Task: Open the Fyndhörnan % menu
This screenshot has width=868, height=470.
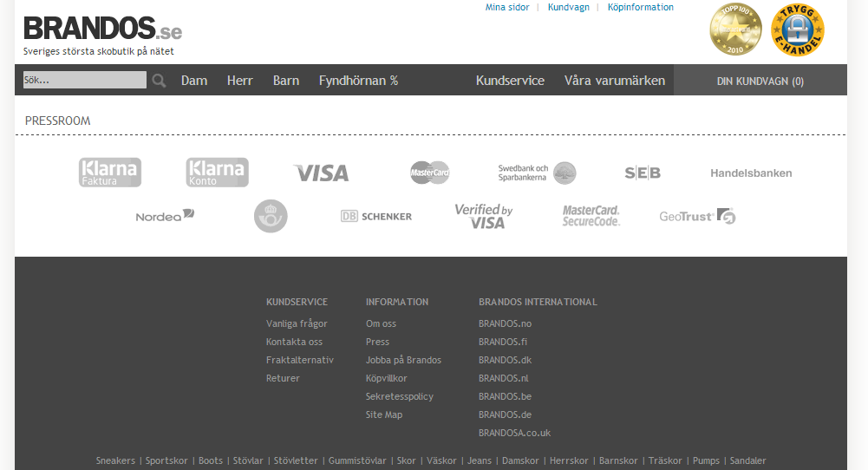Action: (x=359, y=81)
